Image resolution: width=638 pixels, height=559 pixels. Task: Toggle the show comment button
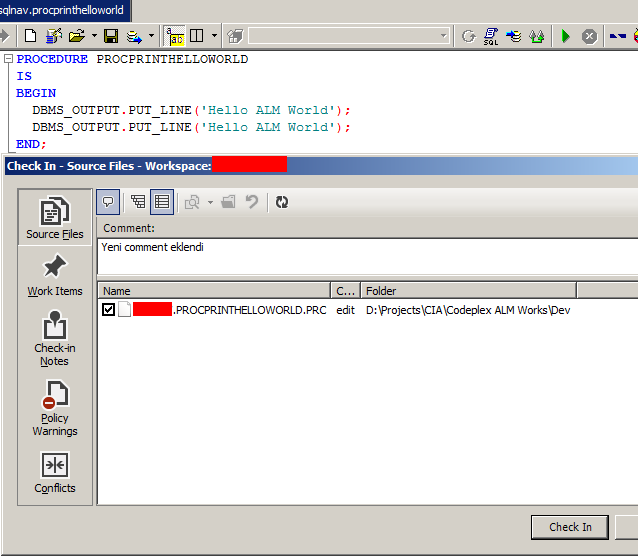109,202
